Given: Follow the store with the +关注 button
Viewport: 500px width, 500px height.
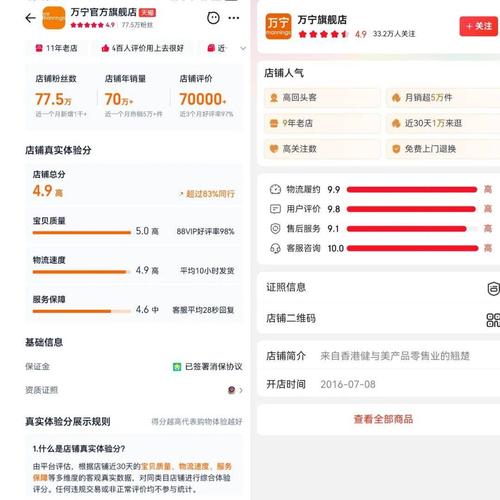Looking at the screenshot, I should [x=479, y=26].
